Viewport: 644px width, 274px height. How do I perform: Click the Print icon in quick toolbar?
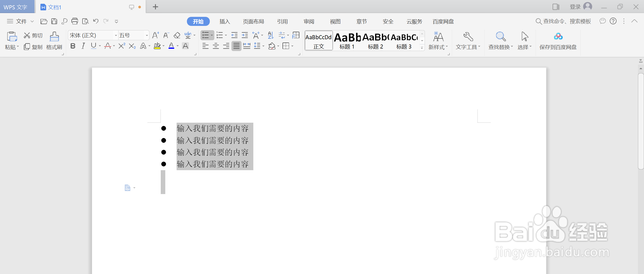[74, 21]
